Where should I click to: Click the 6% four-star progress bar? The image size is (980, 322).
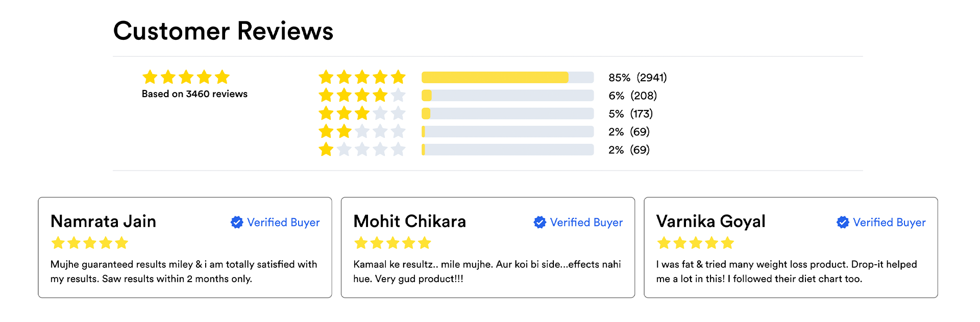[x=507, y=96]
